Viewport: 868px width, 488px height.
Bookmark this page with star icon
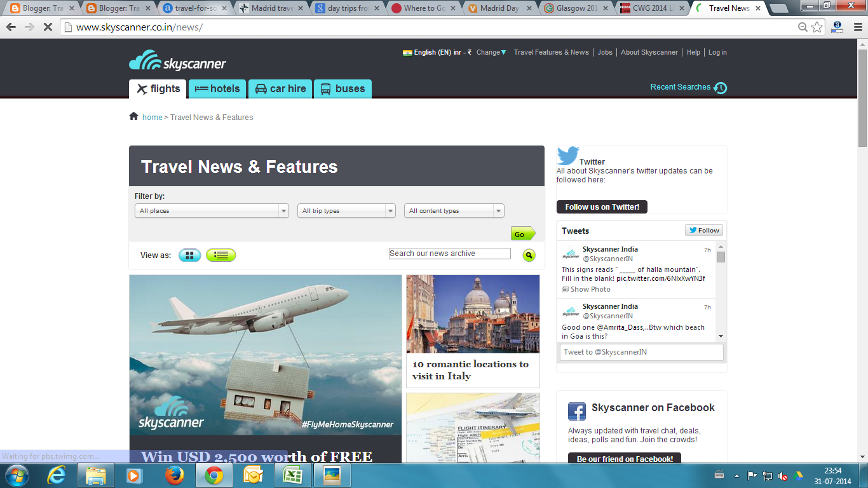click(817, 27)
